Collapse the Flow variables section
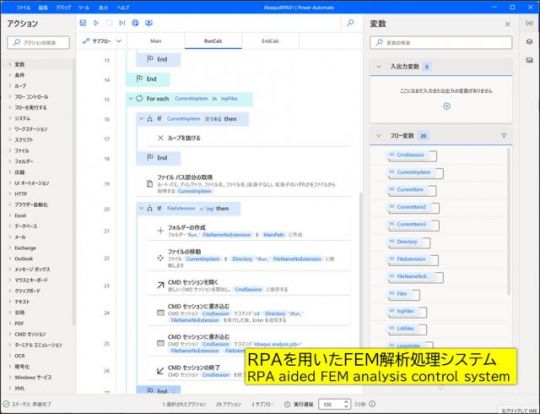Image resolution: width=540 pixels, height=414 pixels. point(379,136)
